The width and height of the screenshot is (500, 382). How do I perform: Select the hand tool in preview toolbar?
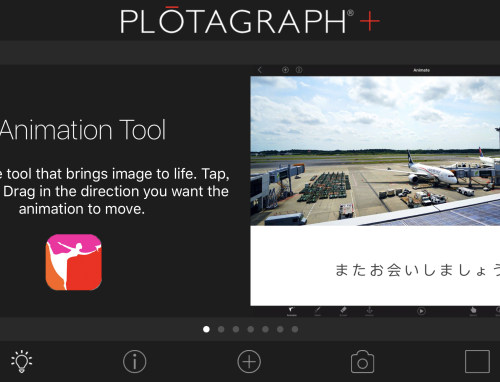473,311
